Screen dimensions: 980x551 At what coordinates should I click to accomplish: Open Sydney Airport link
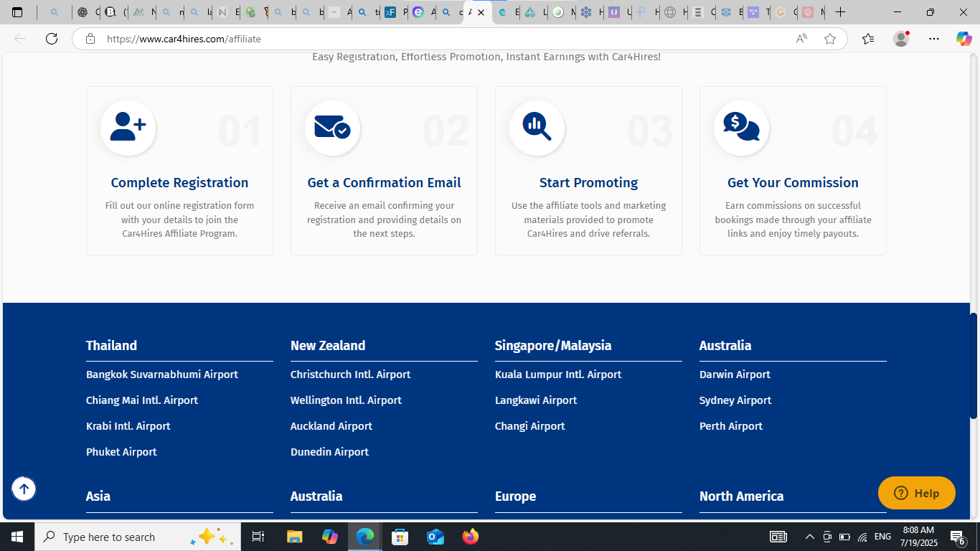(x=735, y=400)
